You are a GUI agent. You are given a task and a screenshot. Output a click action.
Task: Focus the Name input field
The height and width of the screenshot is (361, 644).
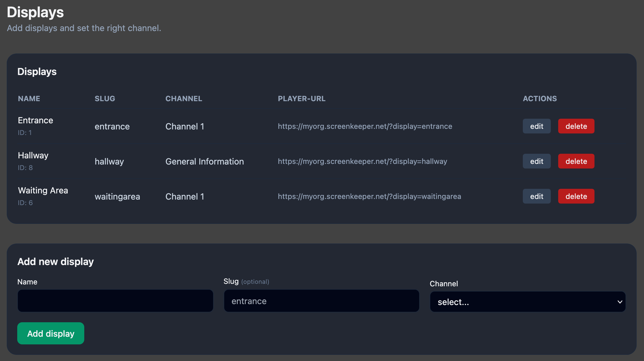click(115, 301)
